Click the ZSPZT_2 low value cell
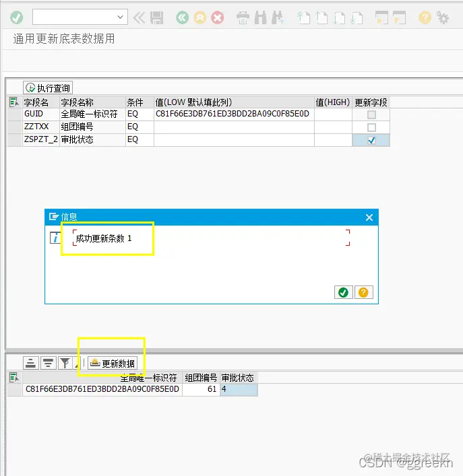The width and height of the screenshot is (463, 476). [234, 140]
